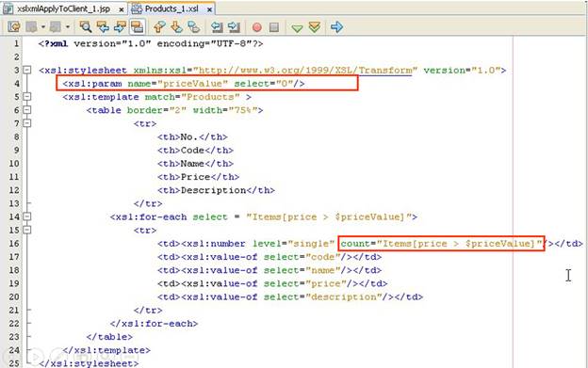This screenshot has height=368, width=588.
Task: Click the xsl:for-each select line
Action: pyautogui.click(x=264, y=216)
